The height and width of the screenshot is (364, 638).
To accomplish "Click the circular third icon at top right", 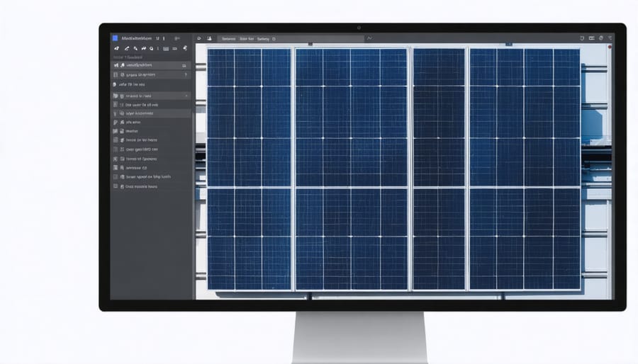I will 601,38.
